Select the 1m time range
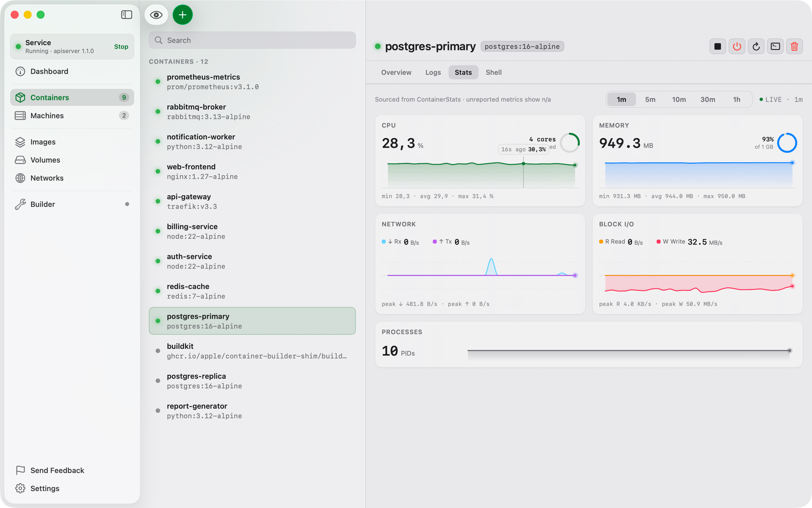Viewport: 812px width, 508px height. coord(621,99)
